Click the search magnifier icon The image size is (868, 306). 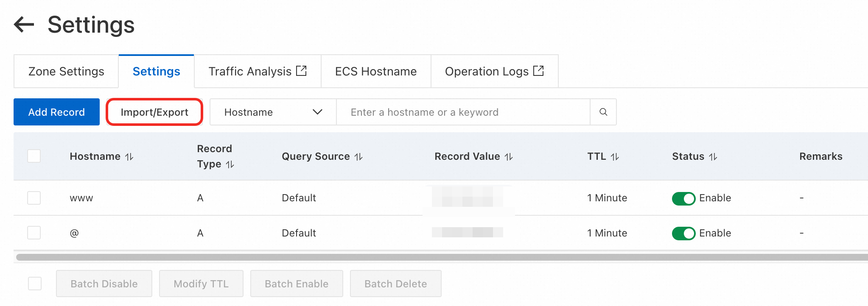[603, 112]
